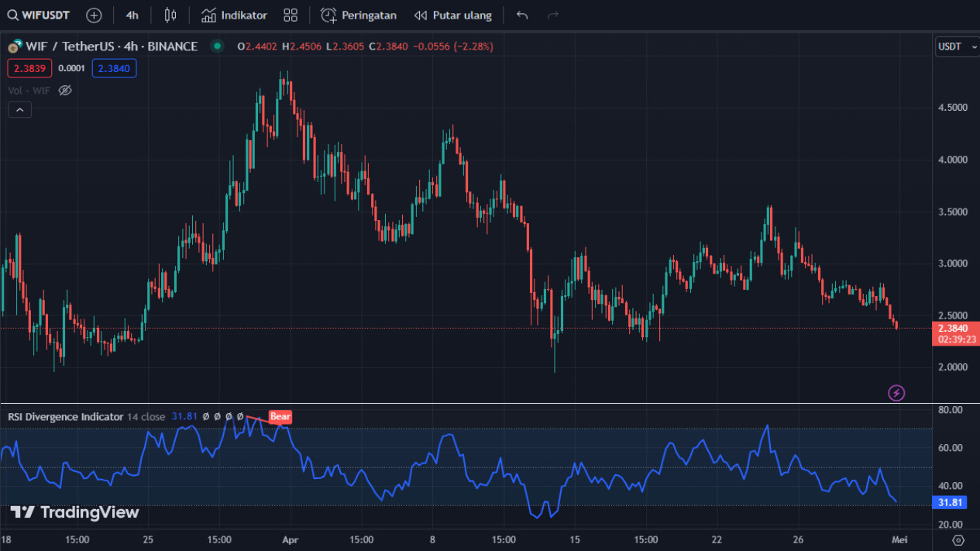Expand the USDT currency dropdown
This screenshot has height=551, width=980.
[x=957, y=46]
